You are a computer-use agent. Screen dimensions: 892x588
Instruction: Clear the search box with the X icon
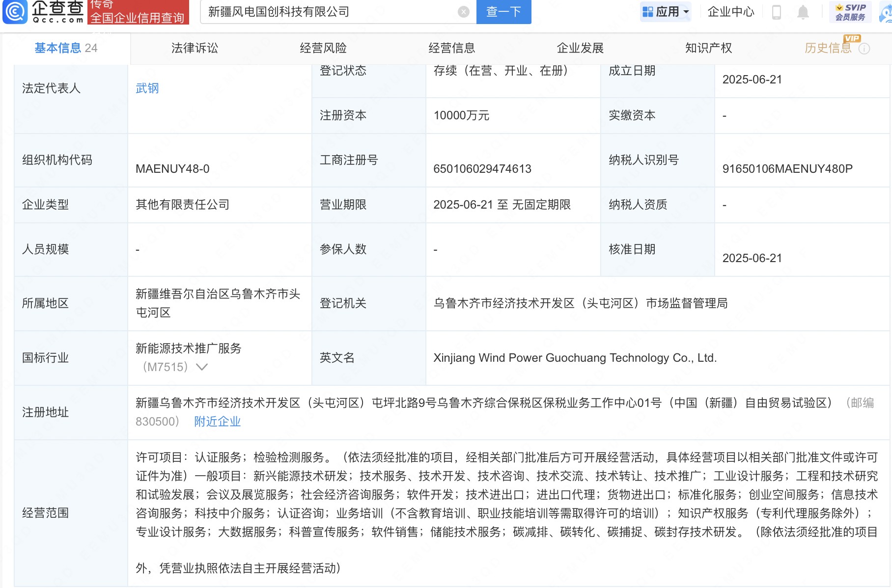pyautogui.click(x=463, y=12)
